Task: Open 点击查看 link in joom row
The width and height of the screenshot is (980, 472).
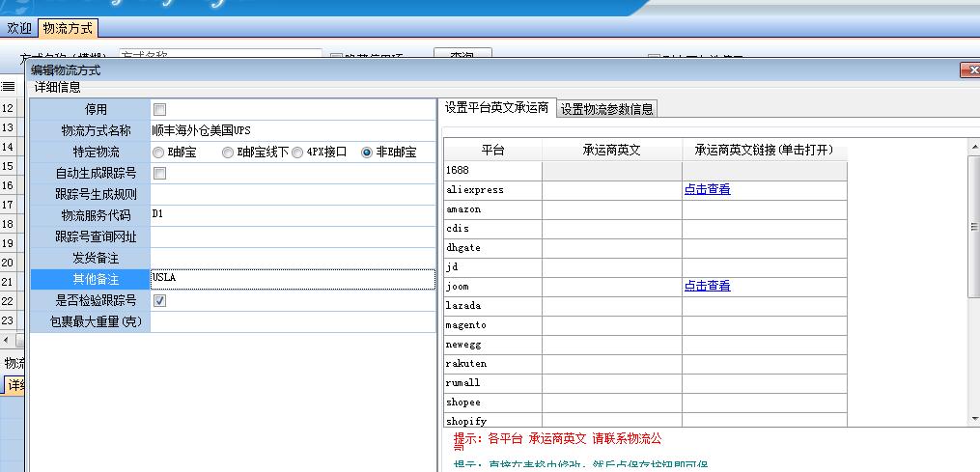Action: click(707, 286)
